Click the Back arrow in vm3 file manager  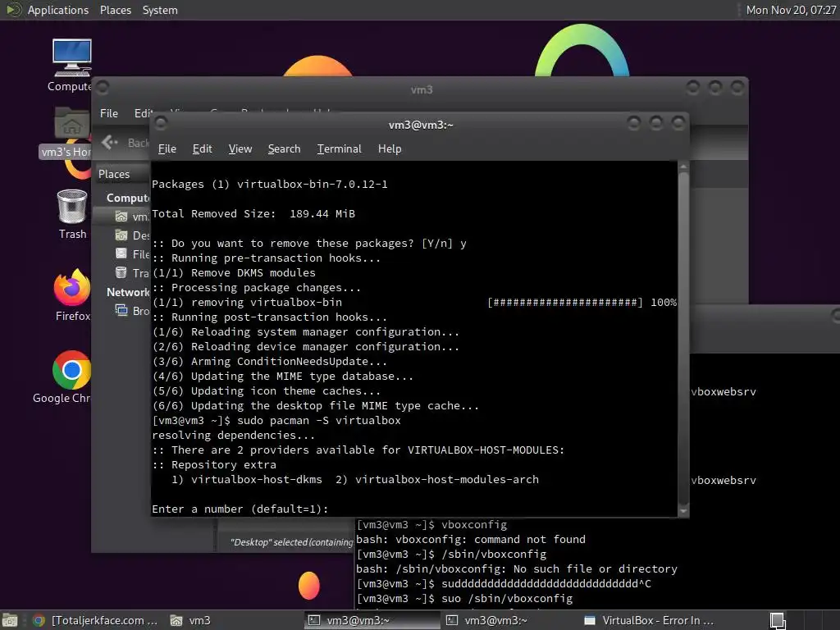109,142
